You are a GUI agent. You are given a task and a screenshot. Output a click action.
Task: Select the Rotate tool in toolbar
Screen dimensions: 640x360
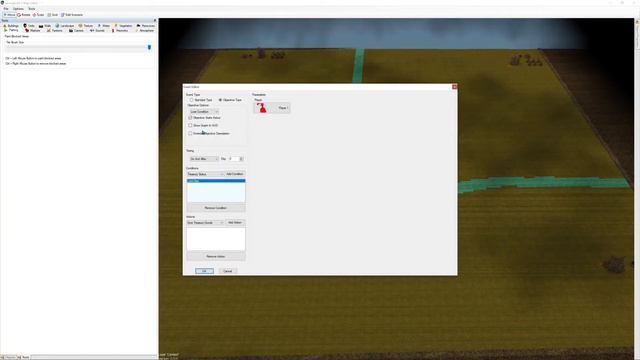24,15
